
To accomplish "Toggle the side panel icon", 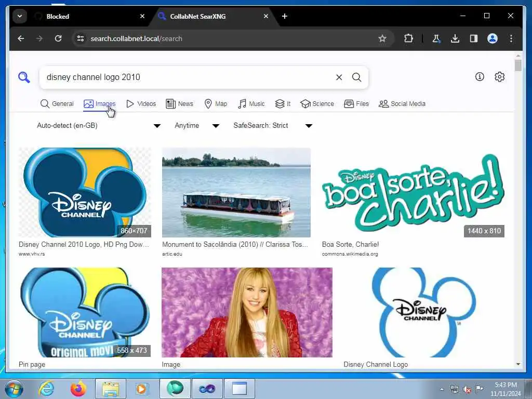I will pyautogui.click(x=474, y=38).
